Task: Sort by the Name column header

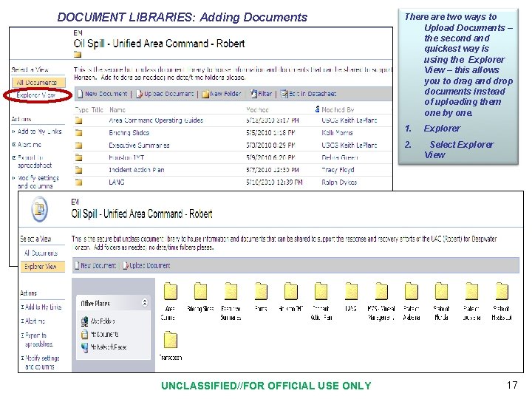Action: (117, 110)
